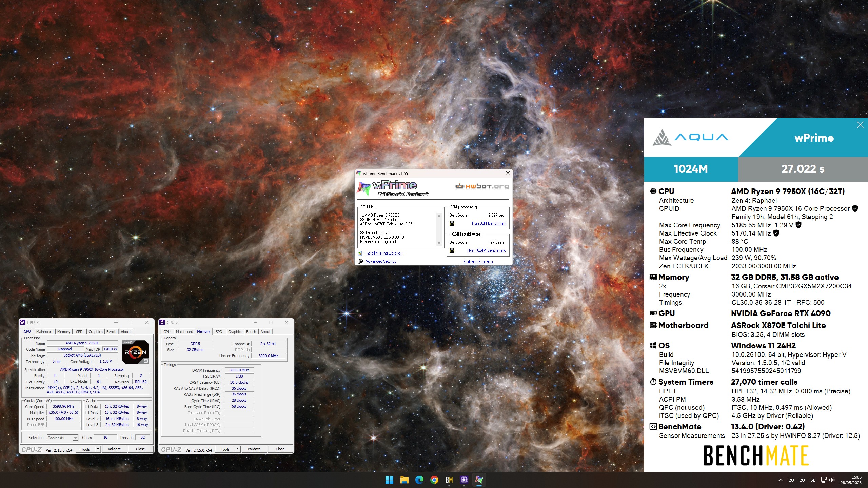Switch to BenchMate via its BM taskbar icon

[449, 480]
